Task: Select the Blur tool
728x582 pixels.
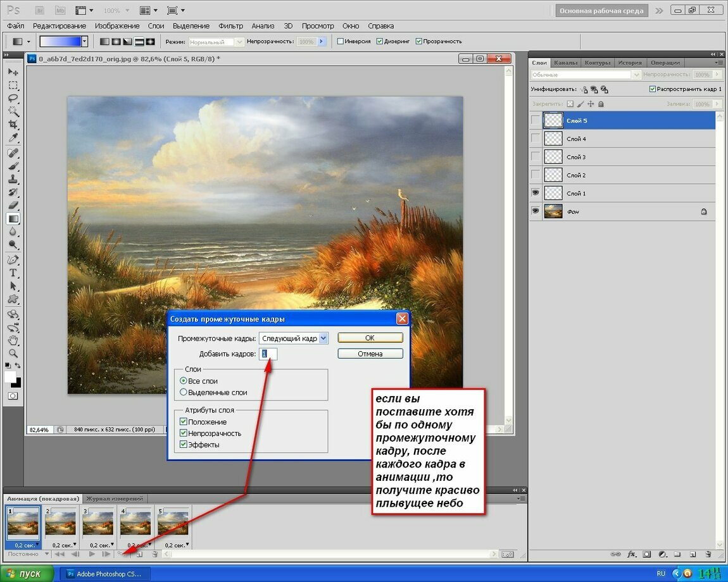Action: click(13, 232)
